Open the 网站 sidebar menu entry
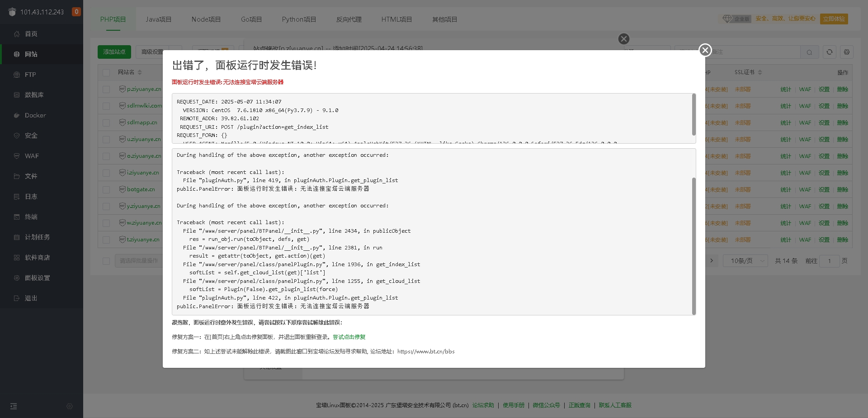 (x=42, y=54)
